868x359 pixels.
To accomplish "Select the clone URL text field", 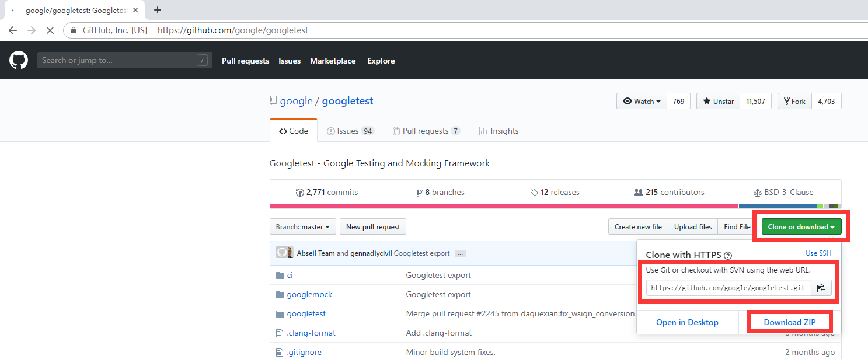I will click(x=728, y=288).
